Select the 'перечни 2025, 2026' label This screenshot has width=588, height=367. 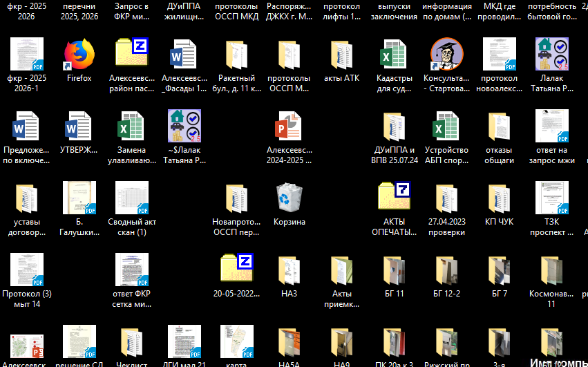[79, 11]
